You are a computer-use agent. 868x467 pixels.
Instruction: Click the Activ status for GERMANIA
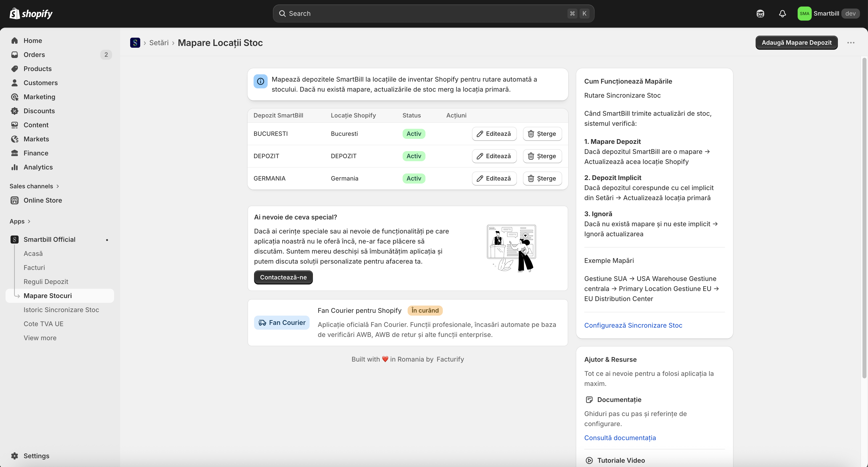pos(414,179)
